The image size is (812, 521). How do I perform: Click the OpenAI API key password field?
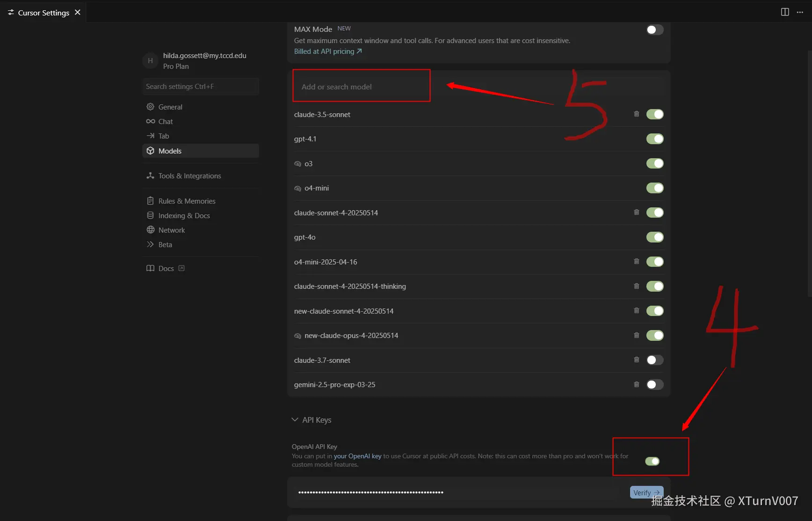(458, 492)
